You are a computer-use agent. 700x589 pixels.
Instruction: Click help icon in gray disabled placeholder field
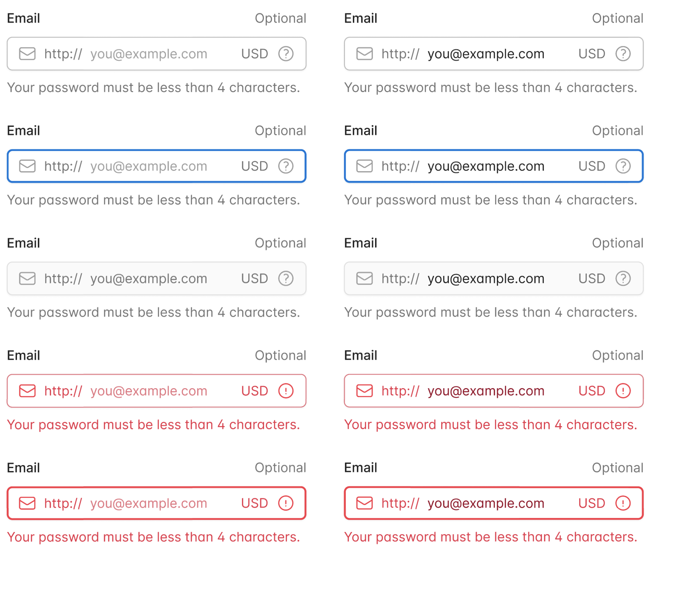(x=286, y=278)
